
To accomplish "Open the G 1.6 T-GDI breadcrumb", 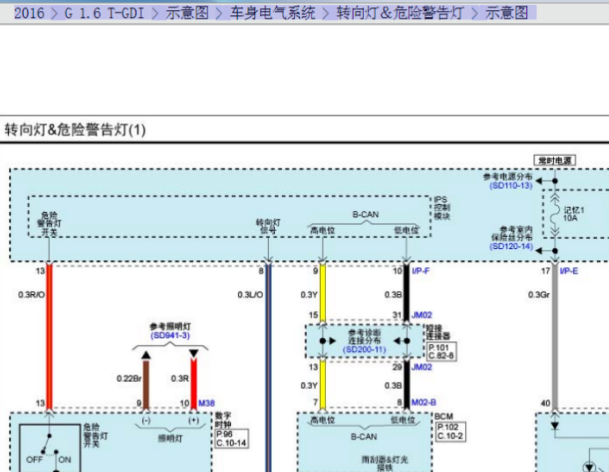I will [x=104, y=13].
